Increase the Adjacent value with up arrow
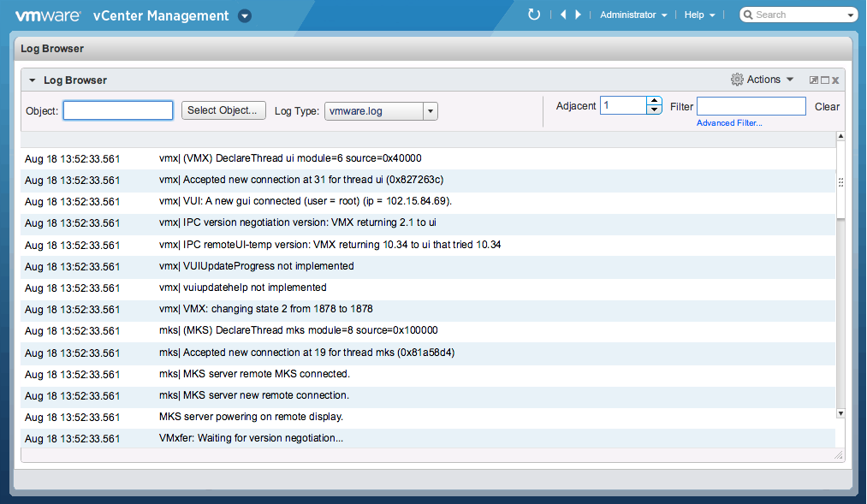The width and height of the screenshot is (867, 504). click(655, 101)
